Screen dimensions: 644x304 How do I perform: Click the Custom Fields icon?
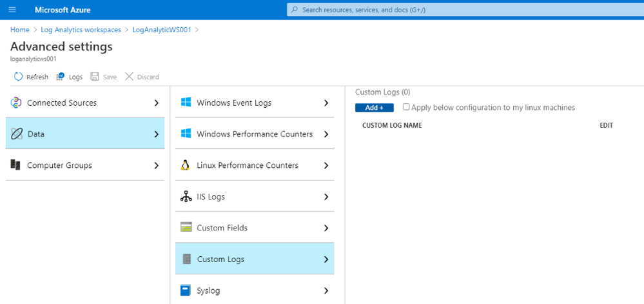(186, 227)
